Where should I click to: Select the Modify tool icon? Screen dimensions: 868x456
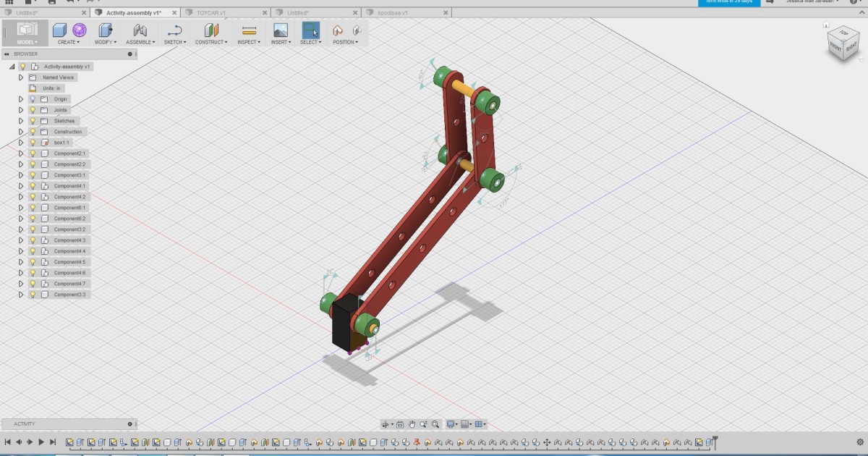105,31
